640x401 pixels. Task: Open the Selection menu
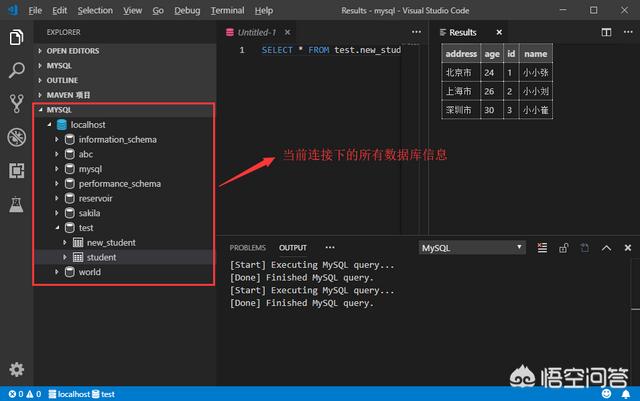pyautogui.click(x=95, y=10)
